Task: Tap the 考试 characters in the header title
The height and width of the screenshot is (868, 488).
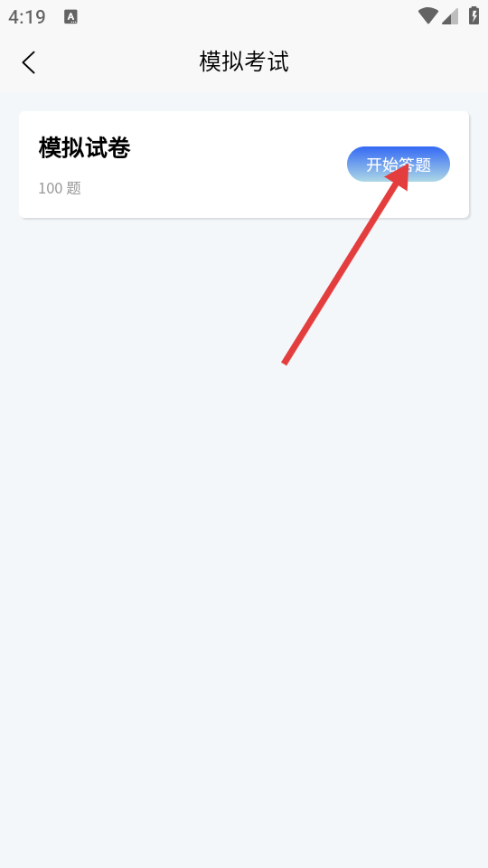Action: [x=267, y=62]
